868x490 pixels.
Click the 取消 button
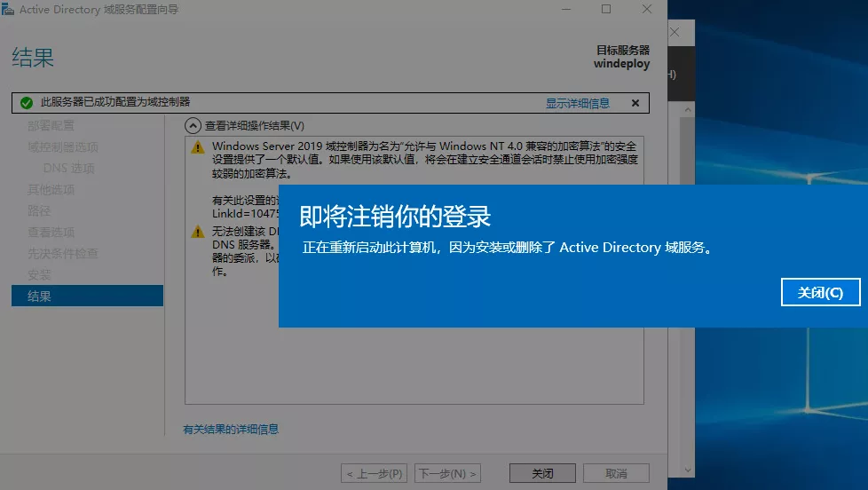(616, 473)
